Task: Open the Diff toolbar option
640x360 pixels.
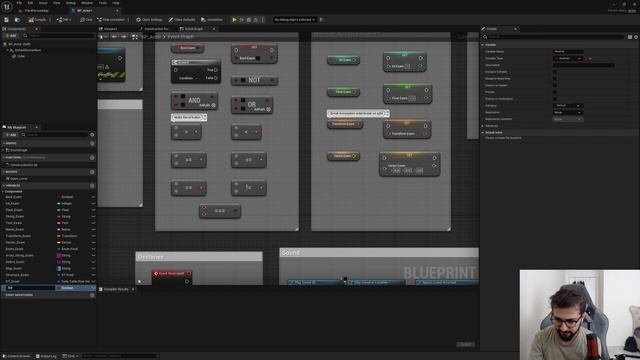Action: 64,20
